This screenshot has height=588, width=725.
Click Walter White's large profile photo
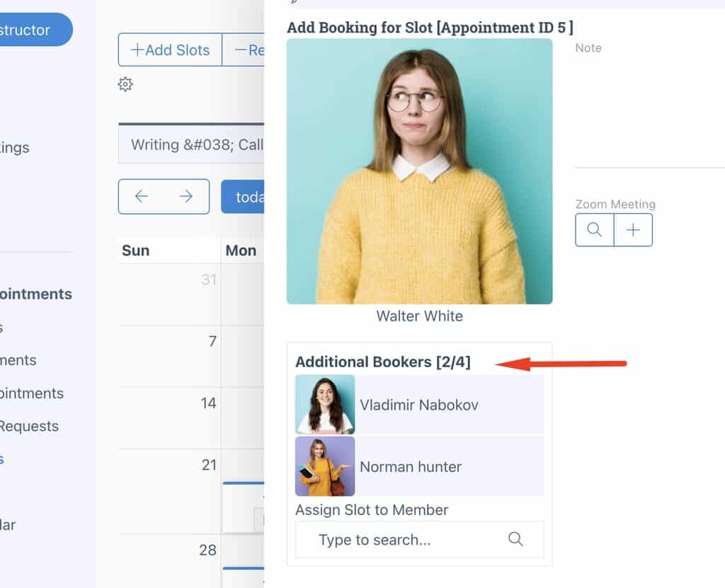pos(419,171)
